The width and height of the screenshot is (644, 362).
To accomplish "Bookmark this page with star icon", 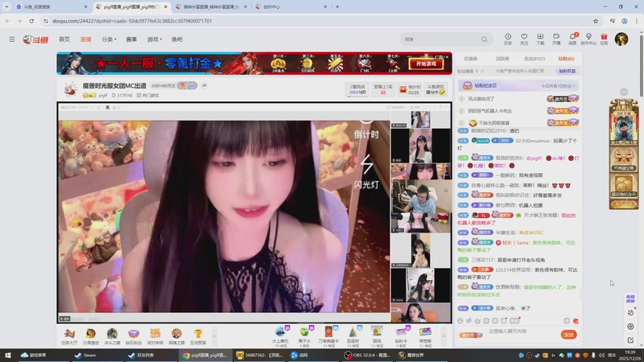I will 596,21.
